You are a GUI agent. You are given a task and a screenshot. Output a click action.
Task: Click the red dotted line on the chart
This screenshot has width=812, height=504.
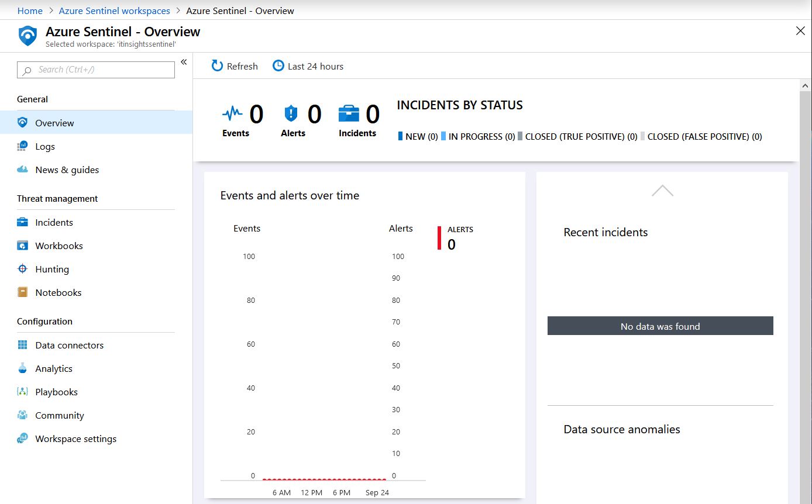[324, 478]
